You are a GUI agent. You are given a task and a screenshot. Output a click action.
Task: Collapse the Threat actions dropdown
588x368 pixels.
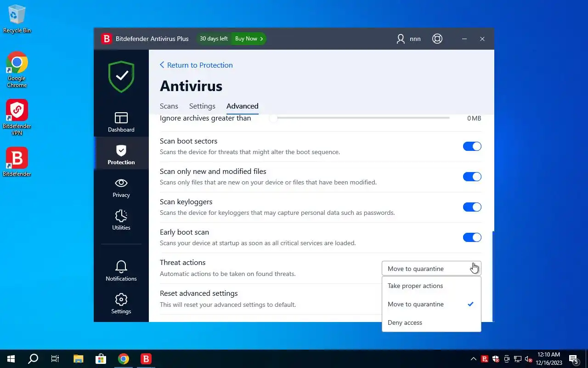click(x=431, y=269)
